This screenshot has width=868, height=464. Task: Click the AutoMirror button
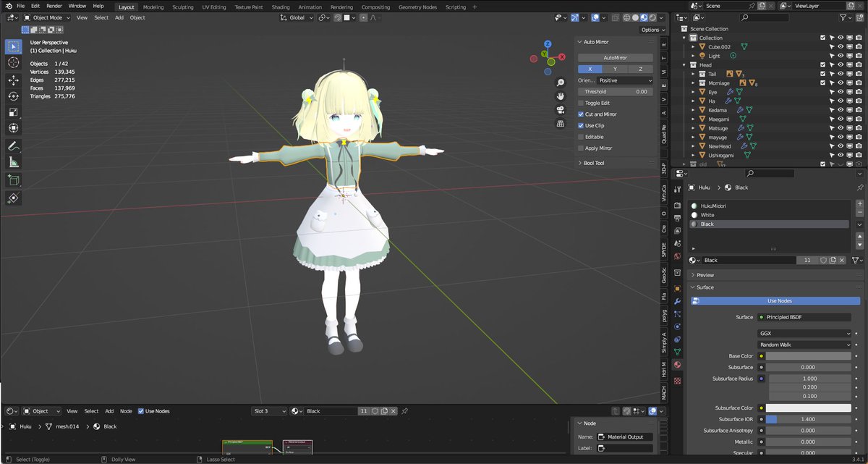[x=616, y=57]
